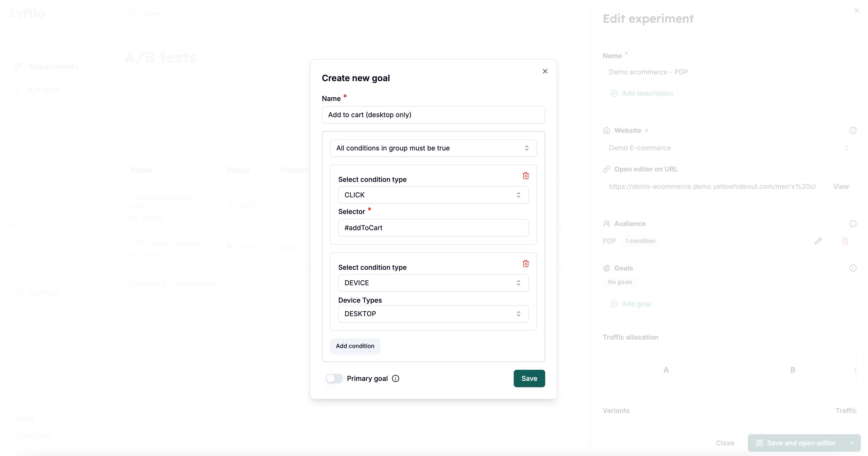Click the Primary goal info icon
The height and width of the screenshot is (456, 868).
pos(396,378)
